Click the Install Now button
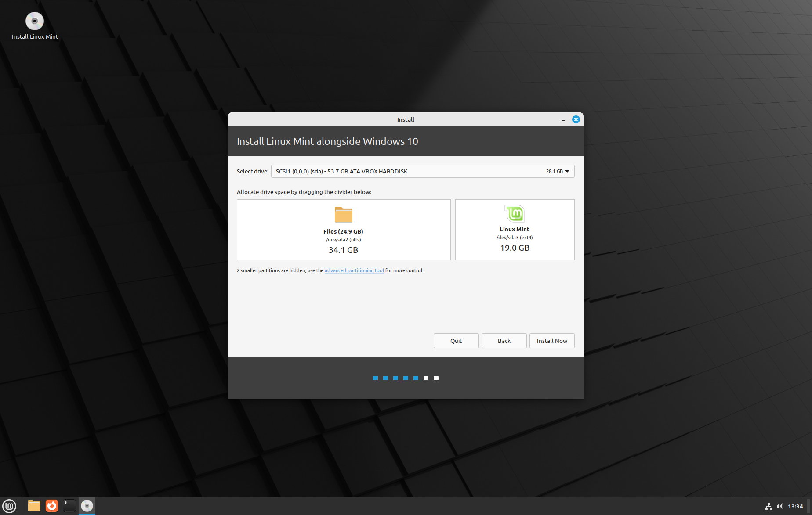This screenshot has width=812, height=515. pos(551,341)
